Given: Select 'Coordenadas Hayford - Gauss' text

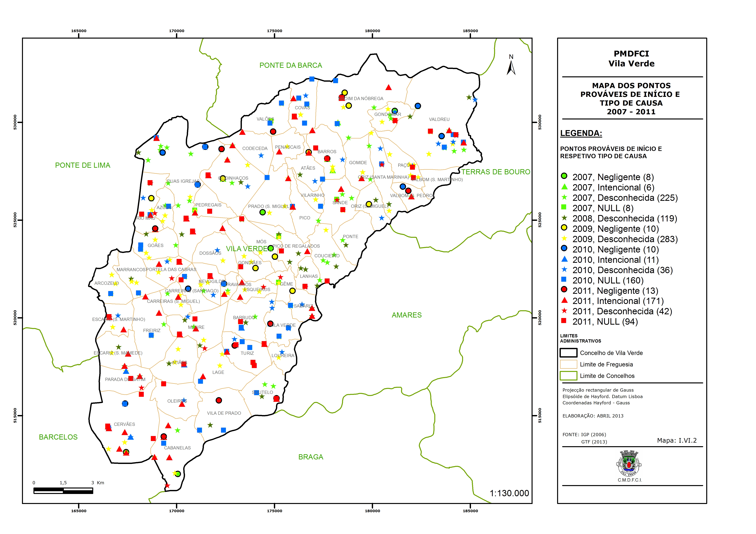Looking at the screenshot, I should (x=596, y=403).
